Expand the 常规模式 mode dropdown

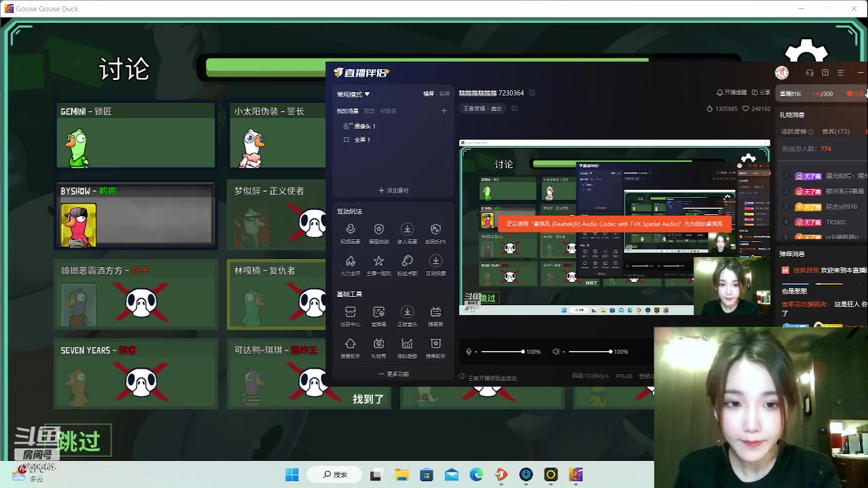click(x=353, y=94)
